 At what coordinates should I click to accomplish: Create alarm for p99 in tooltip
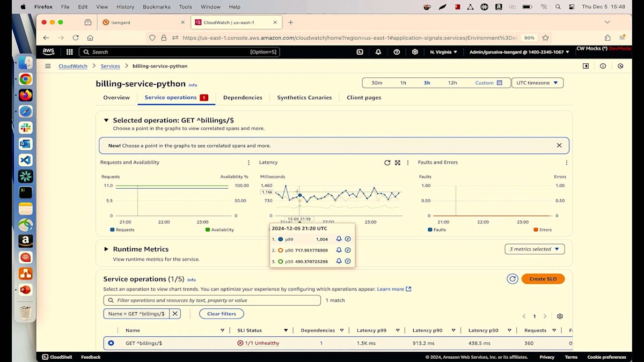[x=339, y=239]
